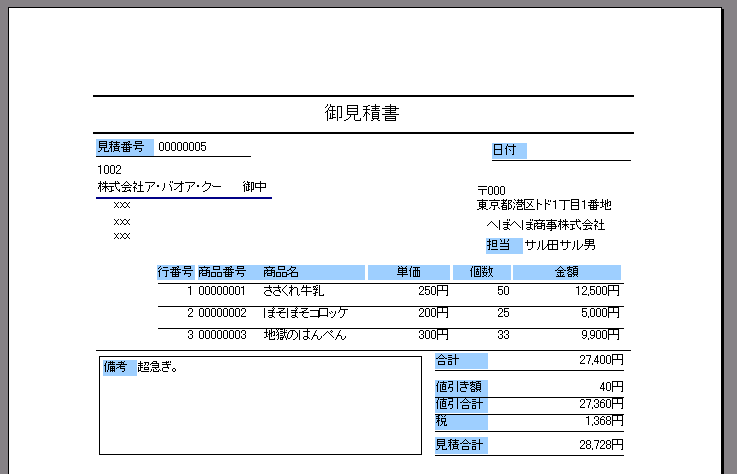
Task: Select customer code 1002
Action: coord(109,169)
